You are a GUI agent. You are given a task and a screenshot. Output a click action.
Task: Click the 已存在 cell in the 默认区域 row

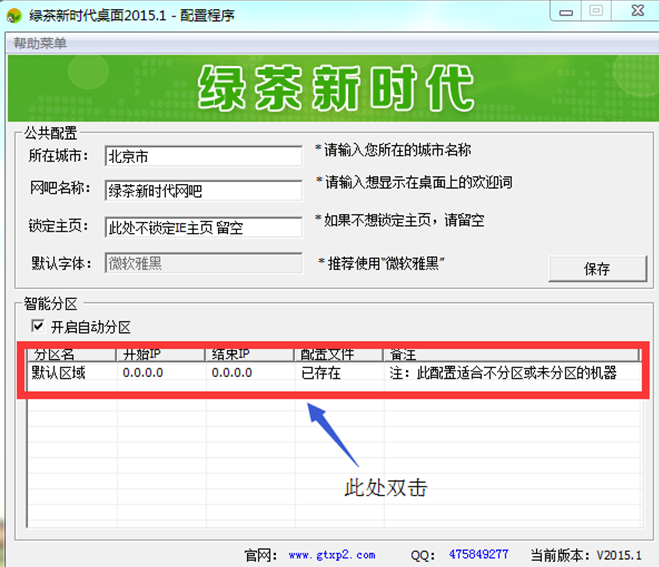pos(321,373)
